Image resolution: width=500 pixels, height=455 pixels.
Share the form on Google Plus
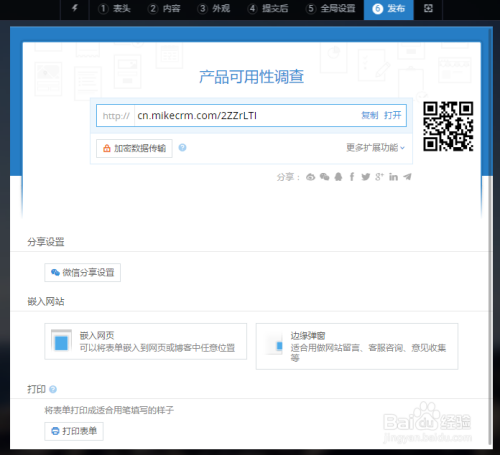[x=379, y=177]
